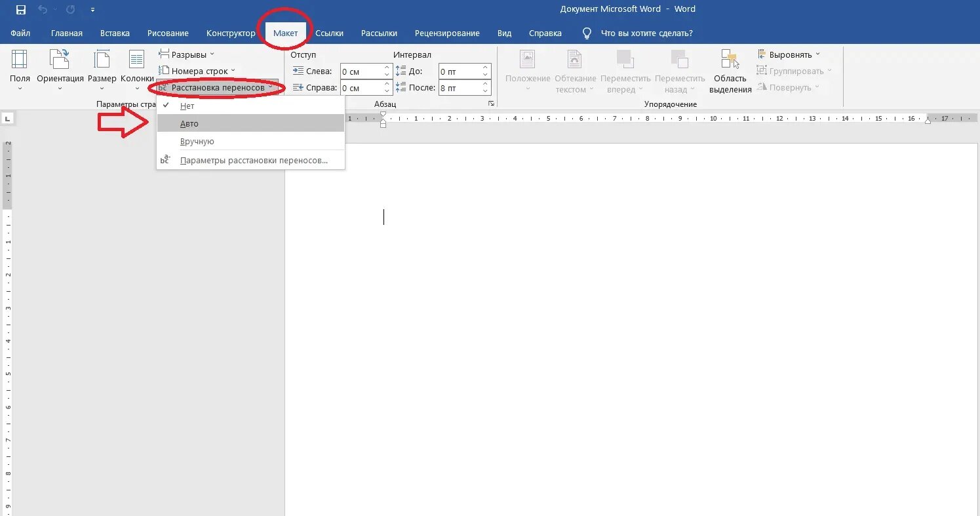
Task: Click the Отступ Справа input field
Action: click(361, 88)
